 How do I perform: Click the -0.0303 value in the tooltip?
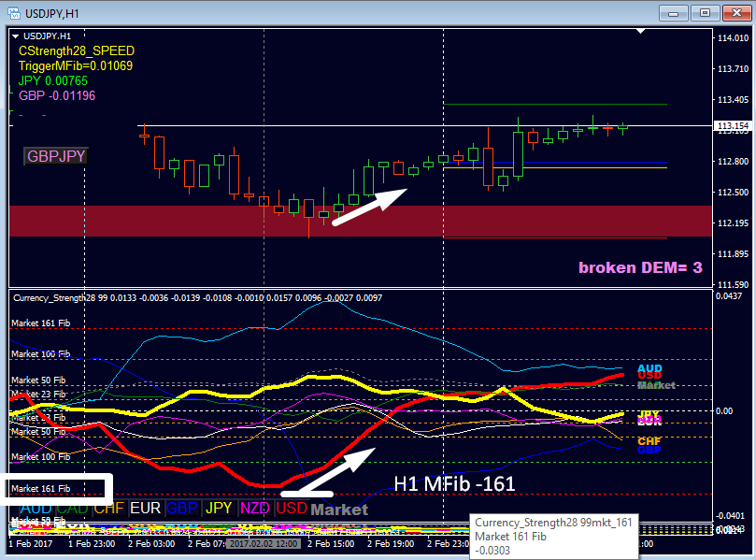point(492,551)
